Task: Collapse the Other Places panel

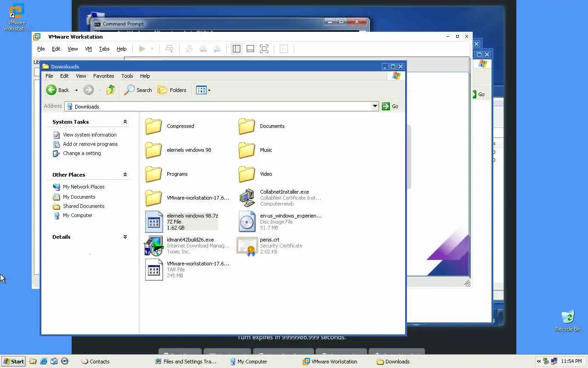Action: pyautogui.click(x=125, y=175)
